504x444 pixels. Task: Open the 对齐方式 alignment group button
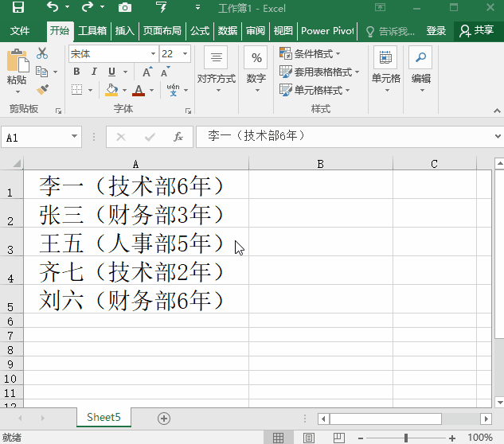pyautogui.click(x=217, y=70)
